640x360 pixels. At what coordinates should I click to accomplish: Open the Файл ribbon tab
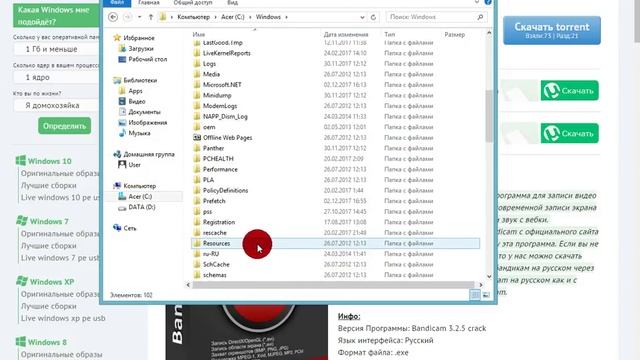point(117,3)
